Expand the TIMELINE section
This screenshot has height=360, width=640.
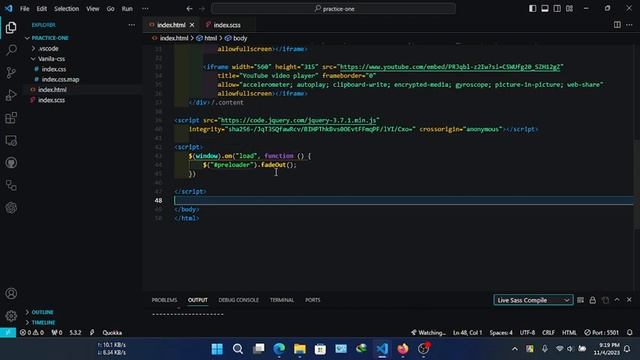43,322
